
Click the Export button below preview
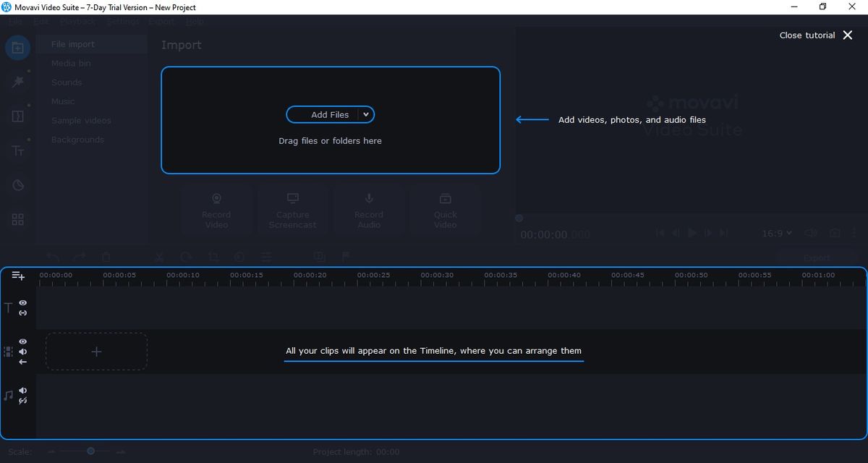pyautogui.click(x=817, y=258)
